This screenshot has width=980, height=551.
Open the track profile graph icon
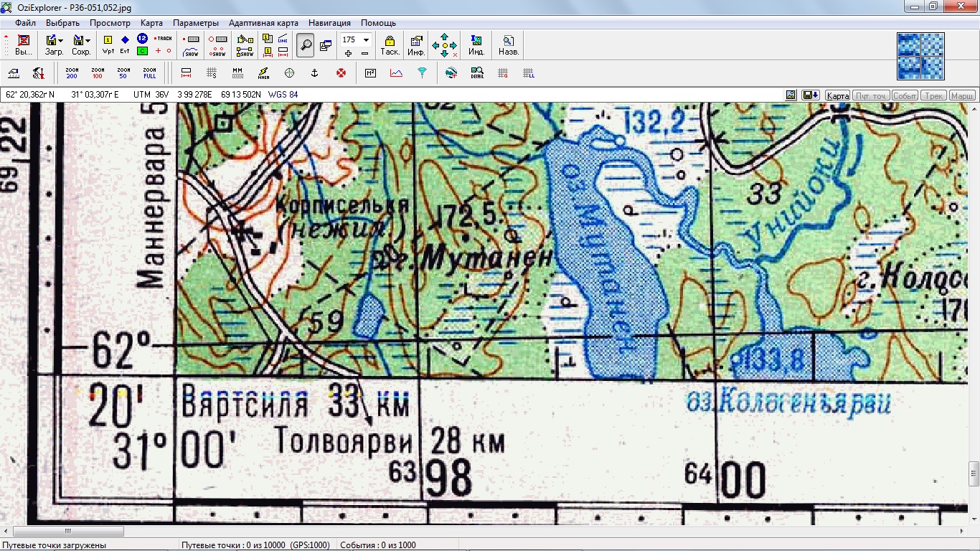396,73
